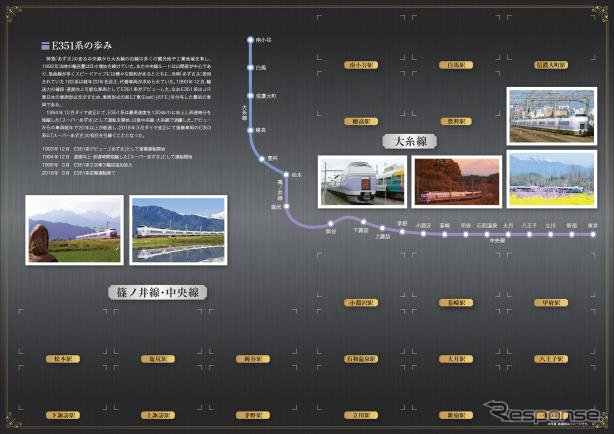This screenshot has width=614, height=434.
Task: Select the gold 新宿駅 label
Action: point(456,415)
